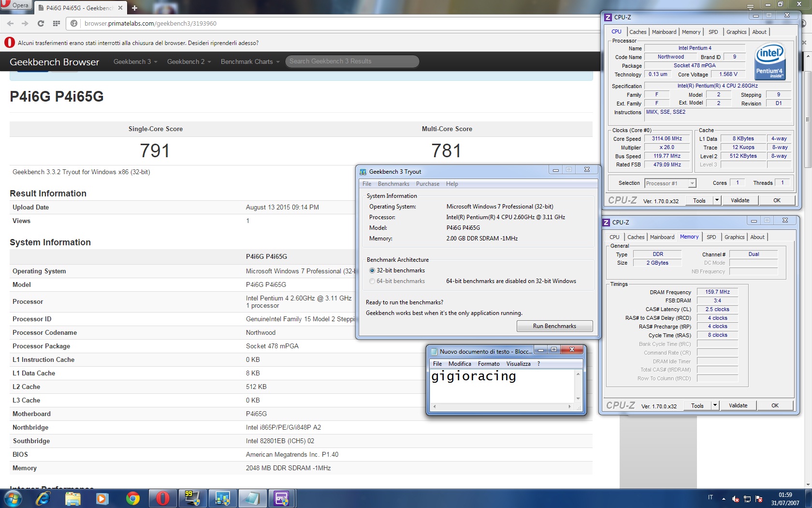
Task: Open Modifica menu in Notepad
Action: (x=460, y=364)
